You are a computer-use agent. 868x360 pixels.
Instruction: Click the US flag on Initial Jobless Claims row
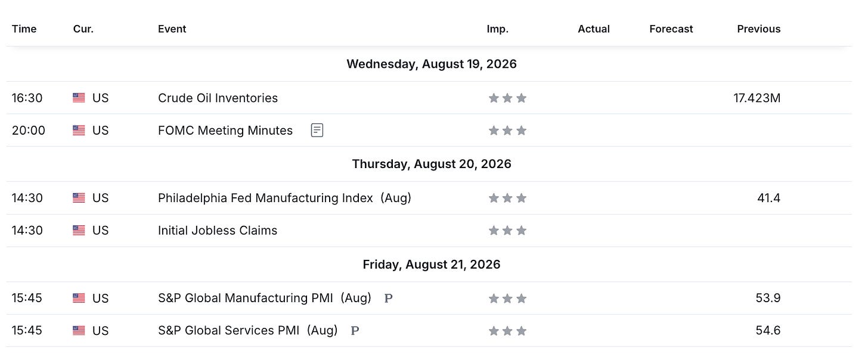point(79,230)
